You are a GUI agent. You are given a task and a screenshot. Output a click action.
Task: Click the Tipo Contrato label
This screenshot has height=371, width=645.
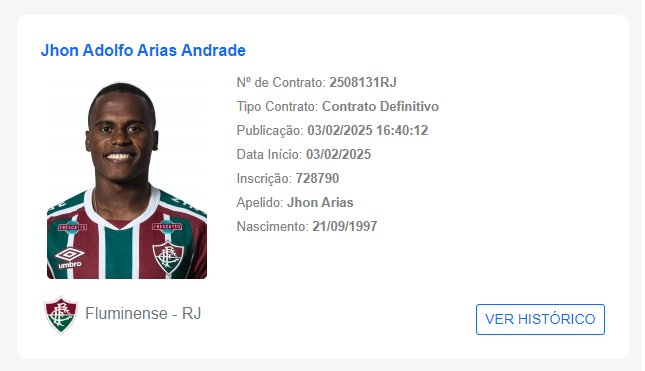(x=277, y=107)
